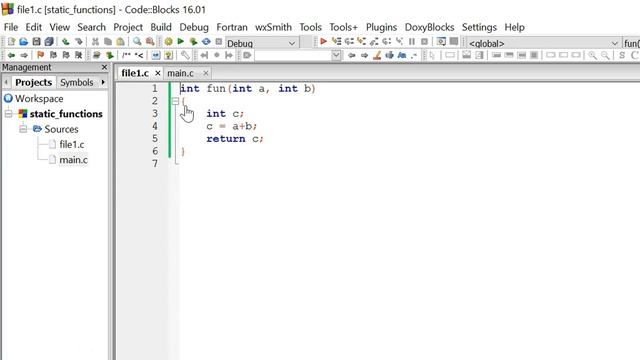Open the File menu
Screen dimensions: 640x360
[11, 27]
